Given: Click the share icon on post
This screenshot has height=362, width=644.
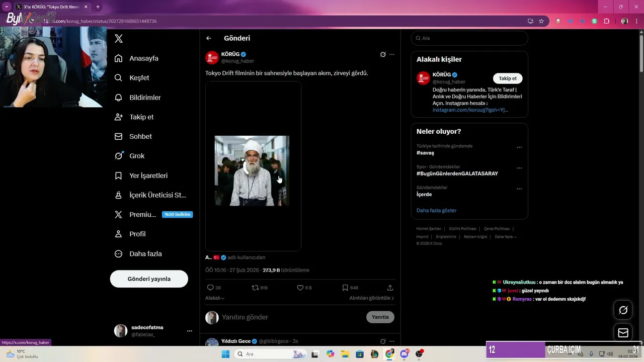Looking at the screenshot, I should click(390, 288).
